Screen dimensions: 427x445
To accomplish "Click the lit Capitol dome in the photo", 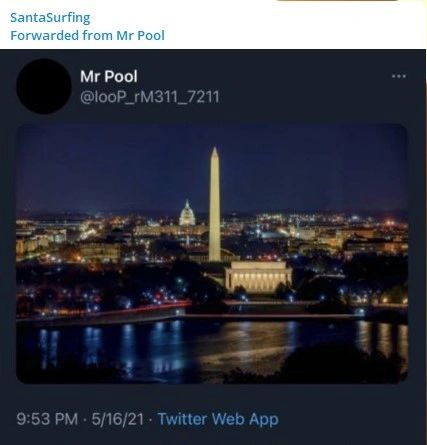I will point(187,213).
